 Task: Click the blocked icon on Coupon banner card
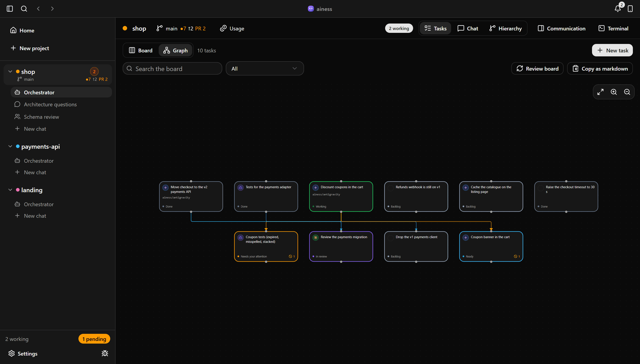click(515, 257)
